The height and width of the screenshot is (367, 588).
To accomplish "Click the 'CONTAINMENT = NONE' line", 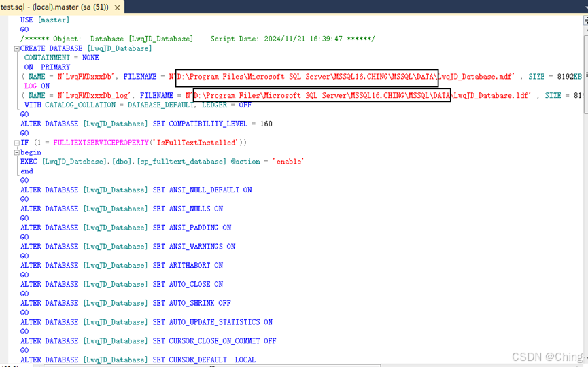I will pyautogui.click(x=61, y=58).
